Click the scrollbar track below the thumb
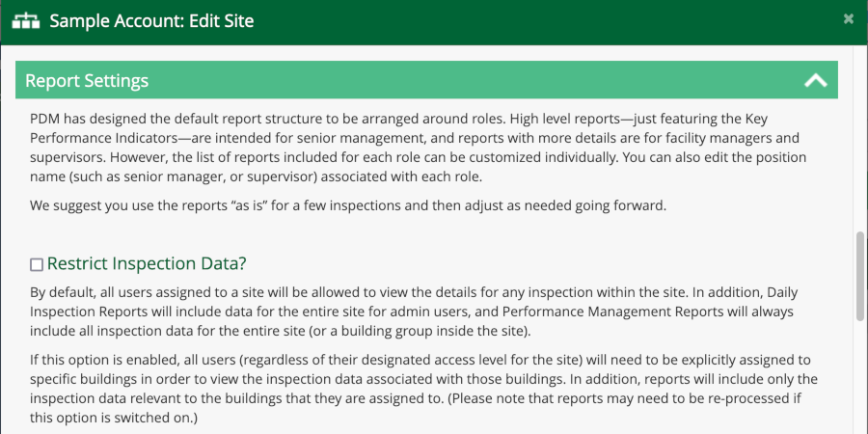 coord(860,376)
